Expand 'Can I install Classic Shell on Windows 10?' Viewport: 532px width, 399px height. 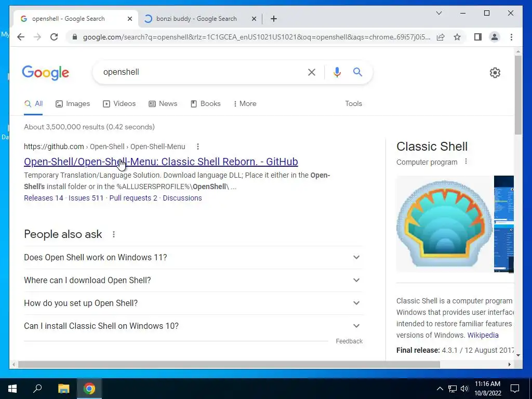pos(193,326)
